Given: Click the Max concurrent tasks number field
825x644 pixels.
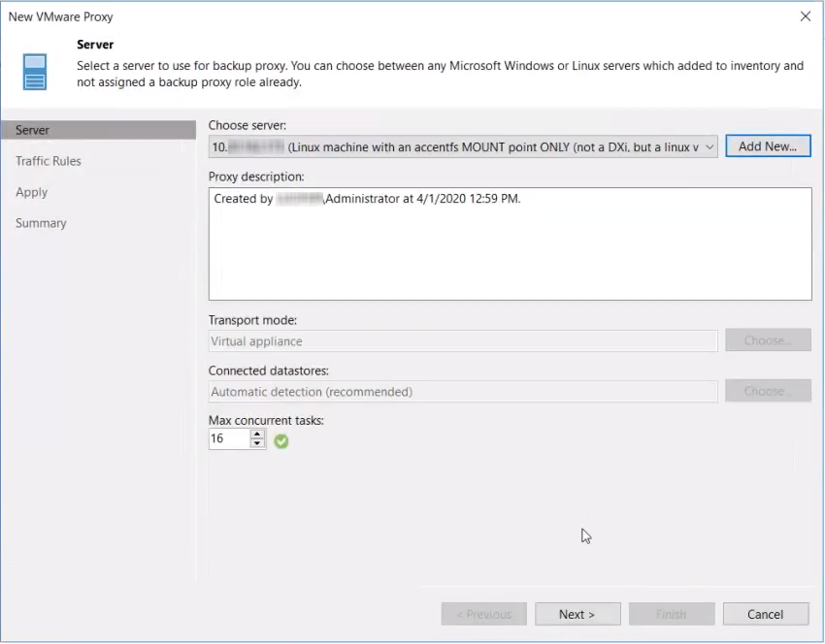Looking at the screenshot, I should [x=229, y=438].
